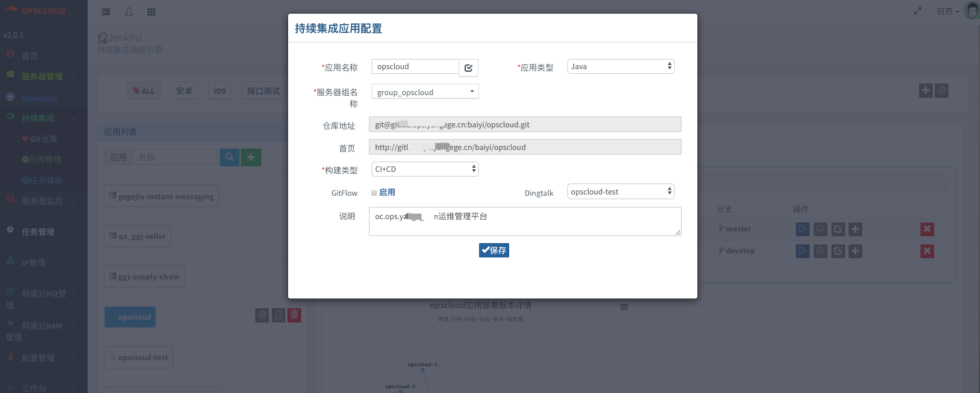Open the gear settings for opscloud app

(261, 315)
